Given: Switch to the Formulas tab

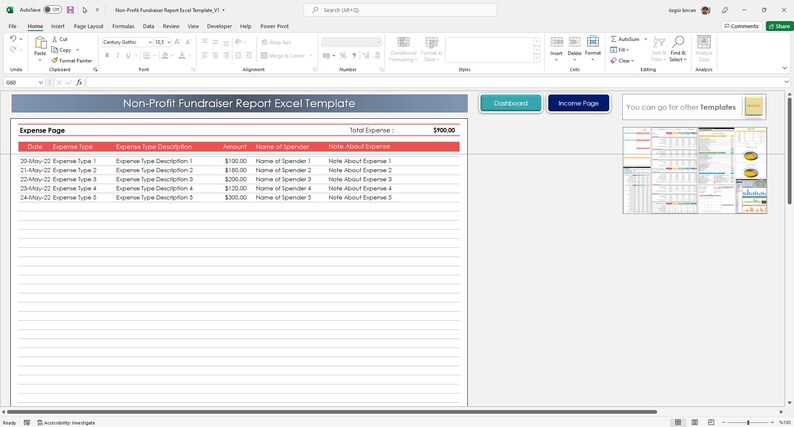Looking at the screenshot, I should (123, 26).
